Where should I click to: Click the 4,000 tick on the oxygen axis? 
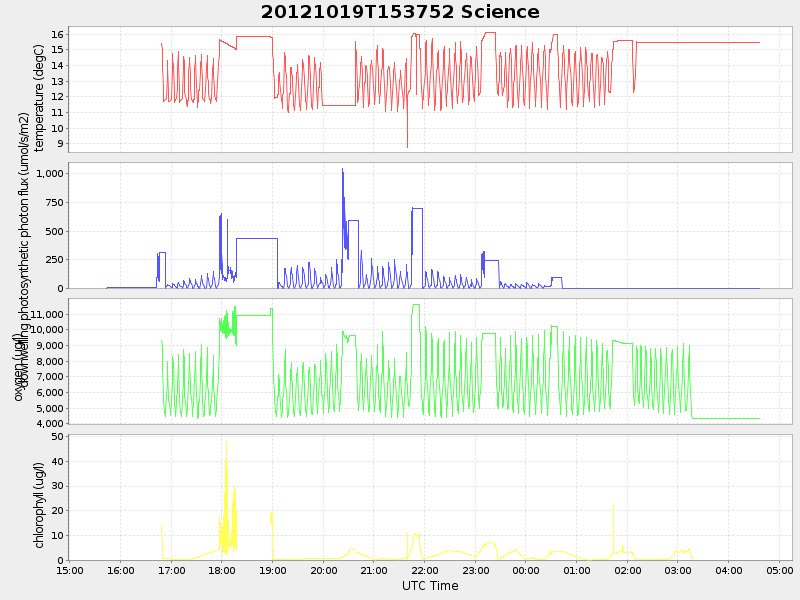(49, 424)
